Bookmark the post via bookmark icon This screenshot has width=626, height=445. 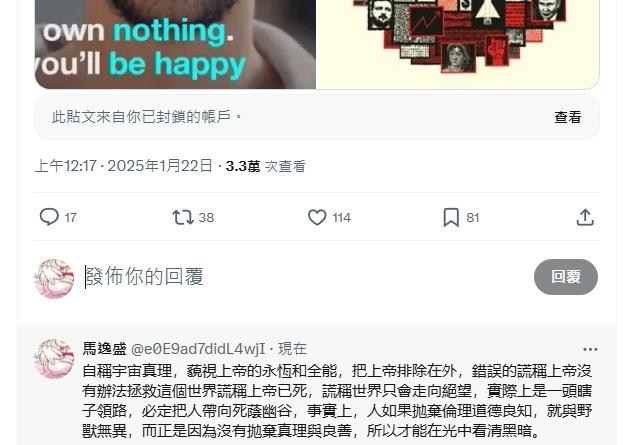click(x=451, y=218)
